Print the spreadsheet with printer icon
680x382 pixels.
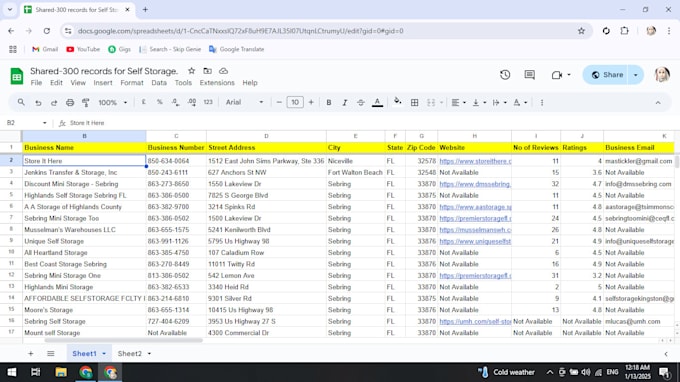point(70,103)
